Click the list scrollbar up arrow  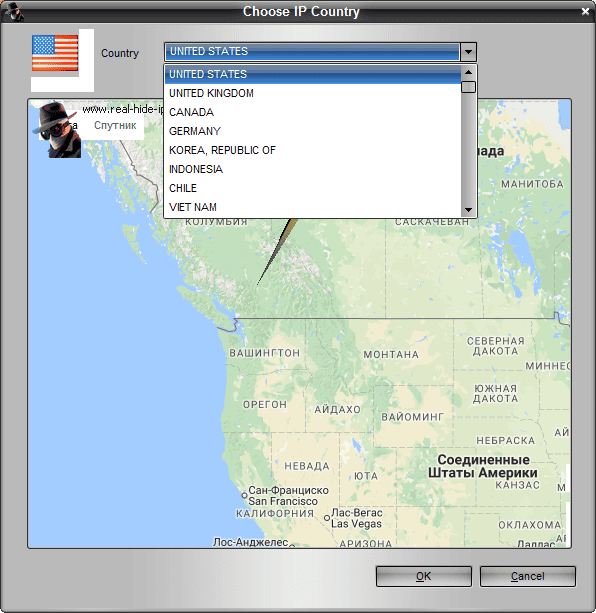468,72
